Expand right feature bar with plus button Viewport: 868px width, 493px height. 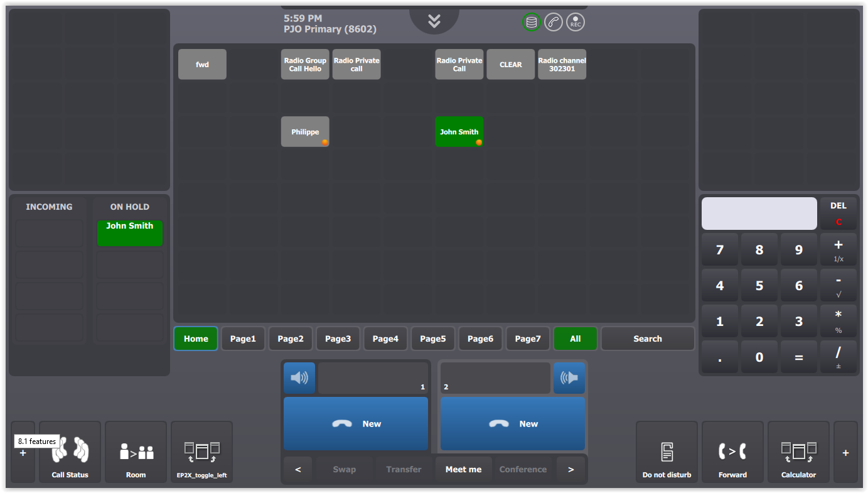(x=845, y=453)
